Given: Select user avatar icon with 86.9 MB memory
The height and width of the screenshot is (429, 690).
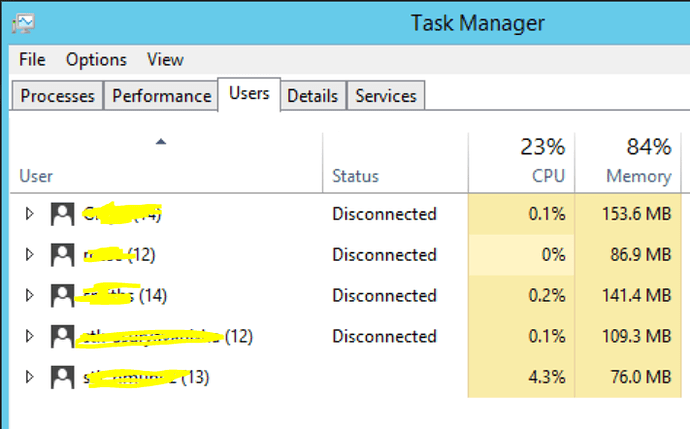Looking at the screenshot, I should (x=62, y=255).
